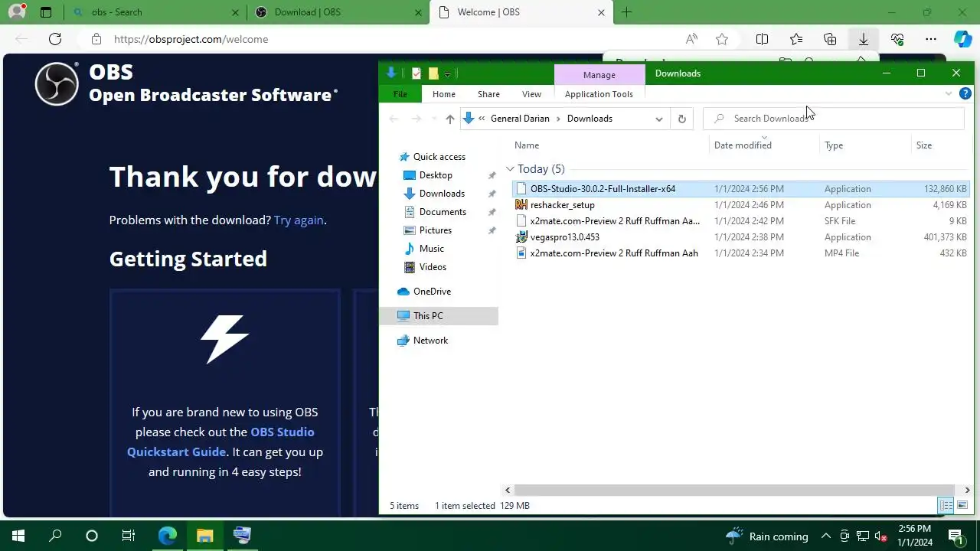980x551 pixels.
Task: Sort files by the Name column
Action: pyautogui.click(x=527, y=145)
